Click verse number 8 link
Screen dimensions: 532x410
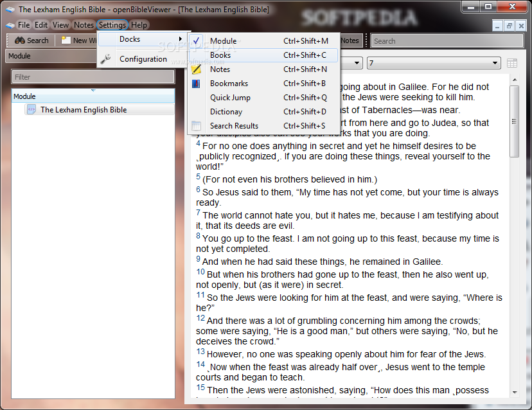pos(198,236)
